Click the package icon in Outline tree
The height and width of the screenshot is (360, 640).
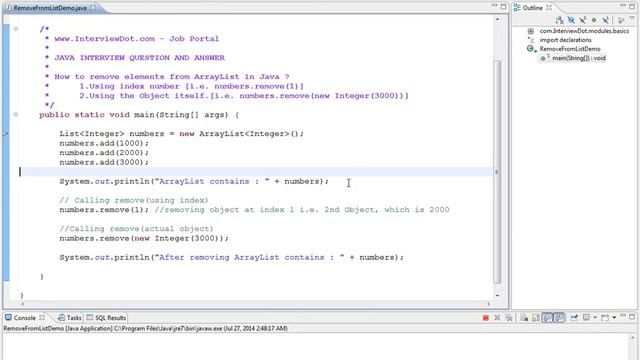531,31
